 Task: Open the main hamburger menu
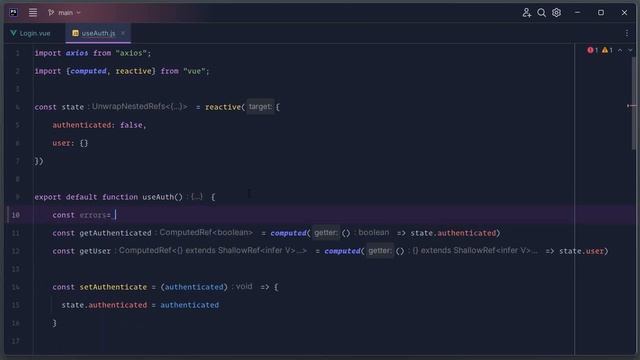33,13
